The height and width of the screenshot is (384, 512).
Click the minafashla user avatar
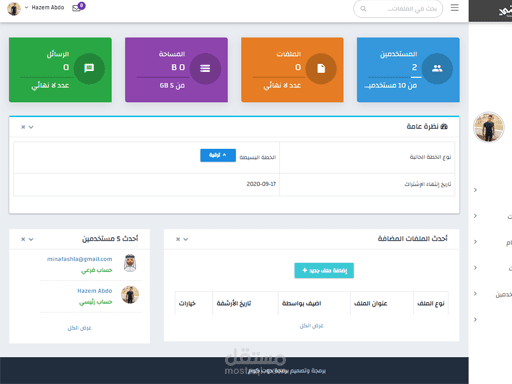pyautogui.click(x=130, y=263)
